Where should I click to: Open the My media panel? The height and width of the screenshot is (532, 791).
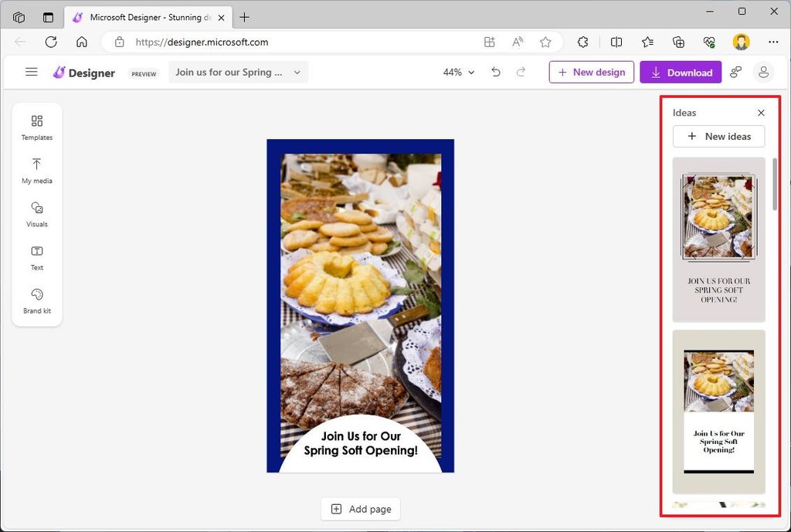[36, 171]
